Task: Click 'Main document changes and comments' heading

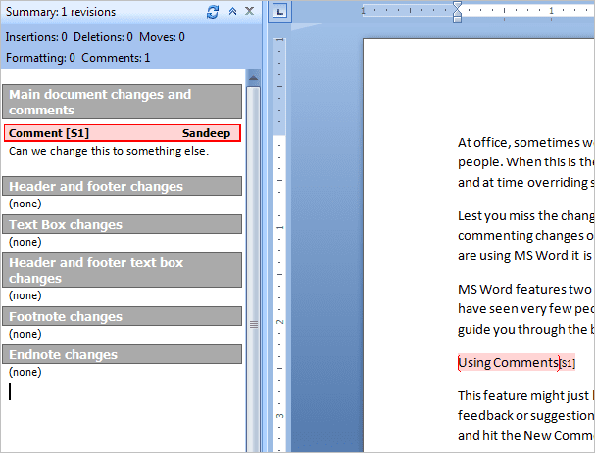Action: (x=122, y=102)
